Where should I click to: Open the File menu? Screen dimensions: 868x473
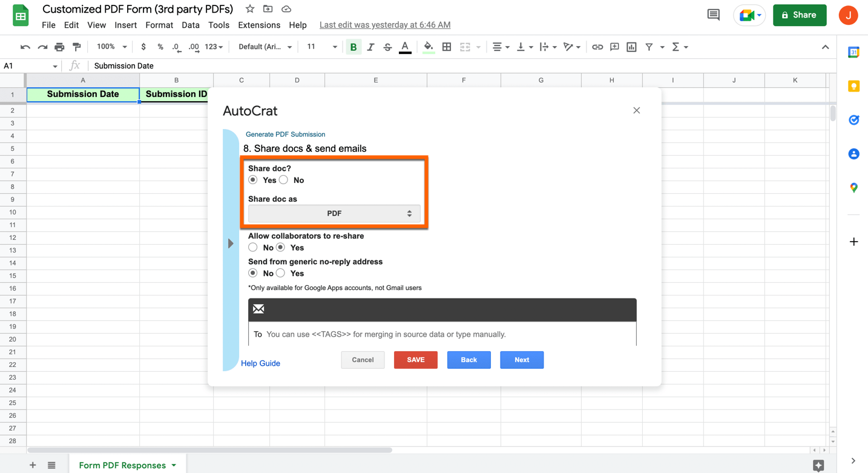(48, 25)
